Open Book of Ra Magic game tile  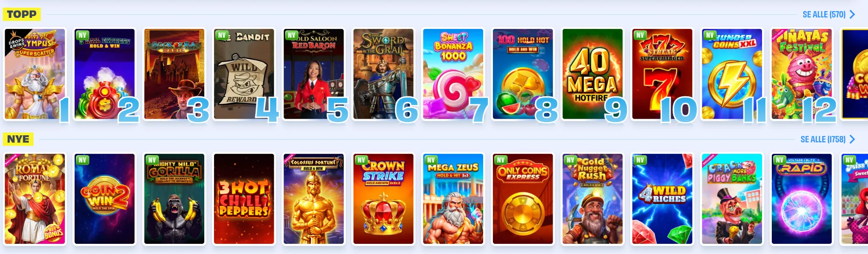pos(174,74)
